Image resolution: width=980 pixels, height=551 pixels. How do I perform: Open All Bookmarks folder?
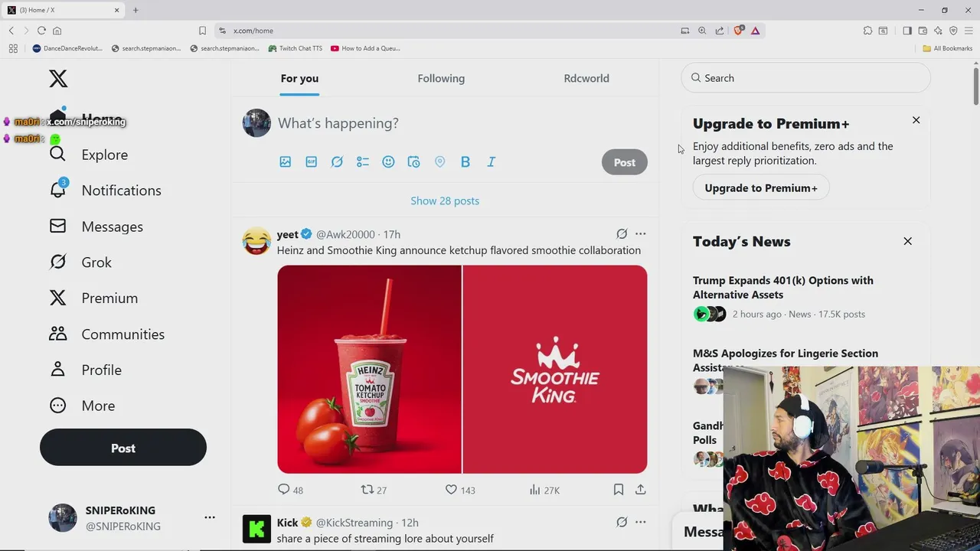pos(948,48)
